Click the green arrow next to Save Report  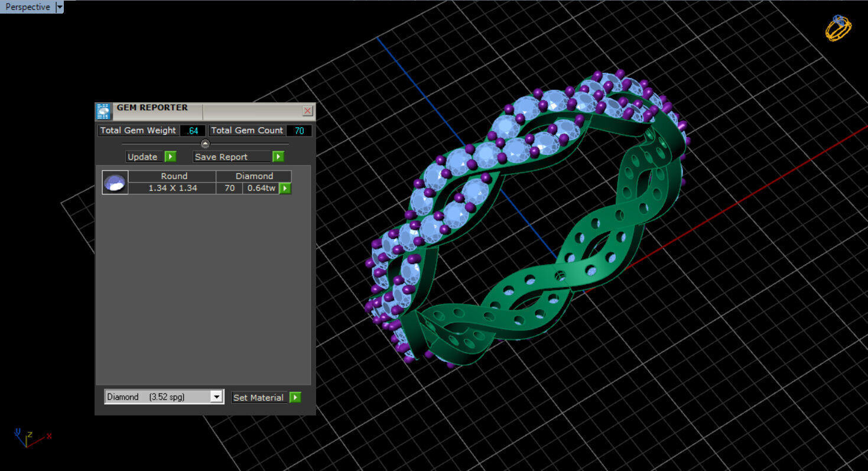click(278, 157)
